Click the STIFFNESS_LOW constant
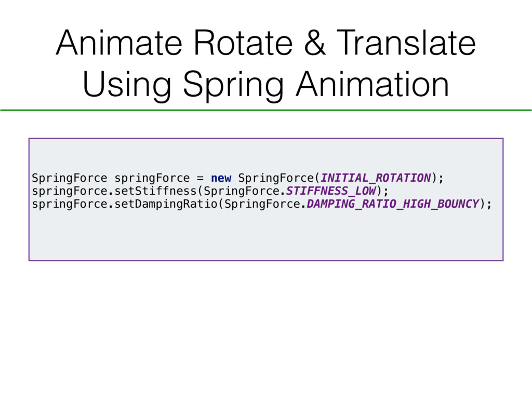This screenshot has width=532, height=399. pos(331,191)
